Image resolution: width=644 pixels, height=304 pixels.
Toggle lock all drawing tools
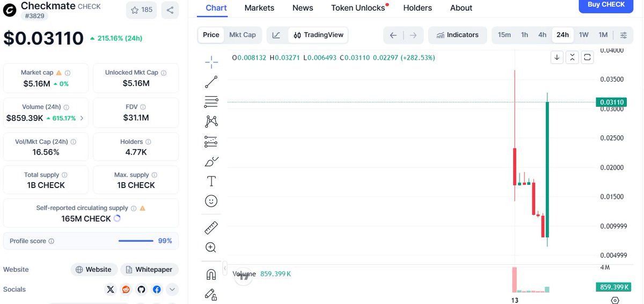coord(211,294)
